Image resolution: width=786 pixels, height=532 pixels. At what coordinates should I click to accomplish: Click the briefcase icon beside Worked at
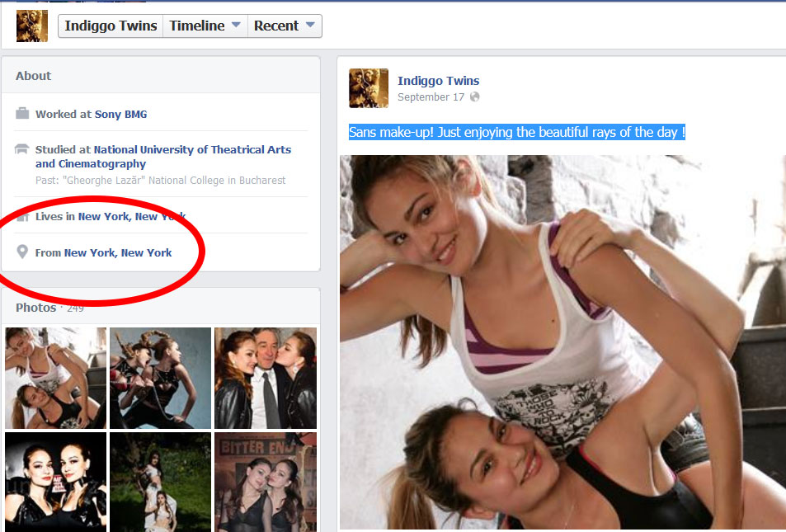point(22,114)
